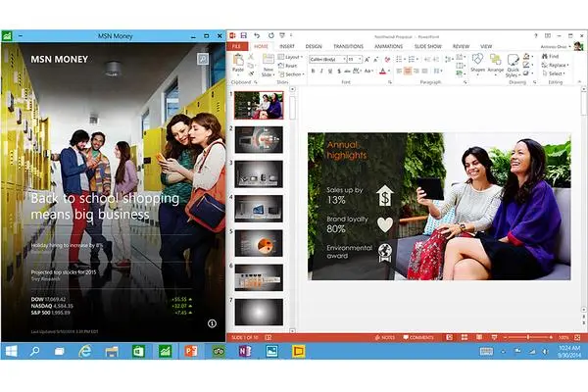The width and height of the screenshot is (588, 392).
Task: Click the zoom slider handle in status bar
Action: 527,337
